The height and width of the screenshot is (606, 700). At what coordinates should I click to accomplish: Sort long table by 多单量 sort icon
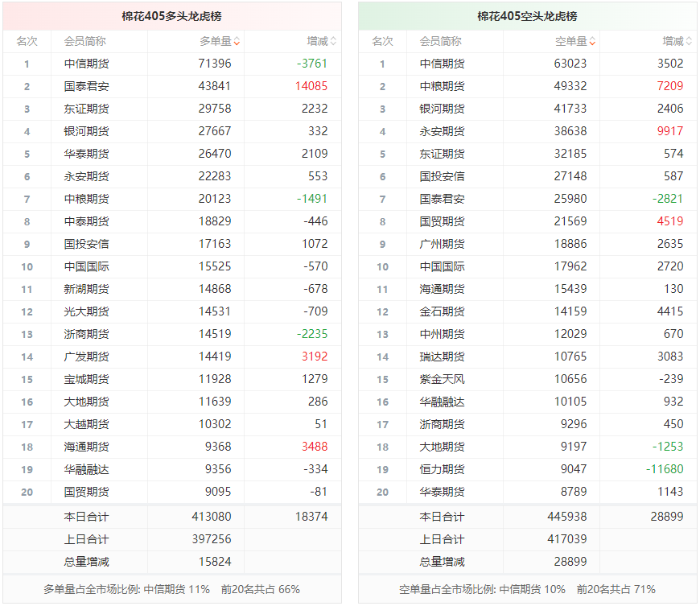237,42
